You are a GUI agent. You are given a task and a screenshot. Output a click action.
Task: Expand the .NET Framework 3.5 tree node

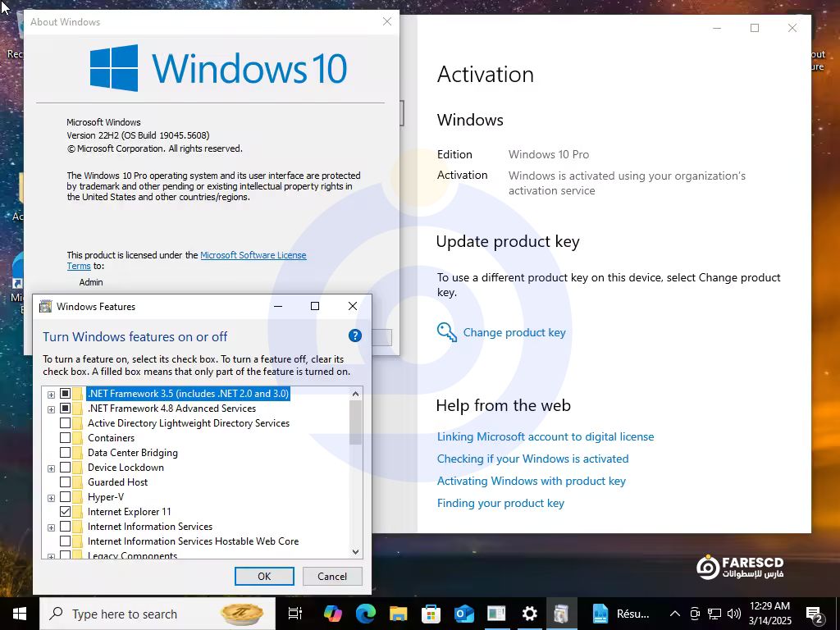[x=51, y=395]
